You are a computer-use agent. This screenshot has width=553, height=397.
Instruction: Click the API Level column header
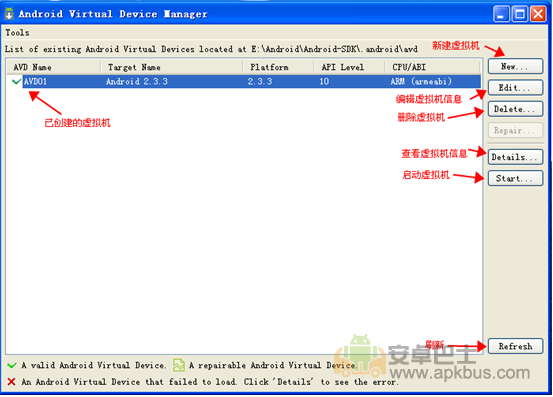coord(349,67)
